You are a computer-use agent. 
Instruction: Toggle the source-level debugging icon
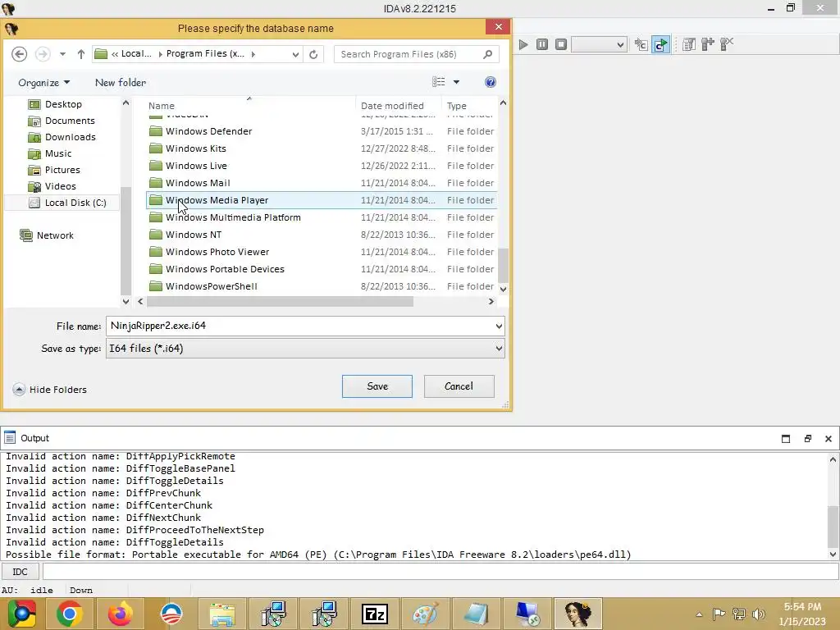(x=641, y=44)
